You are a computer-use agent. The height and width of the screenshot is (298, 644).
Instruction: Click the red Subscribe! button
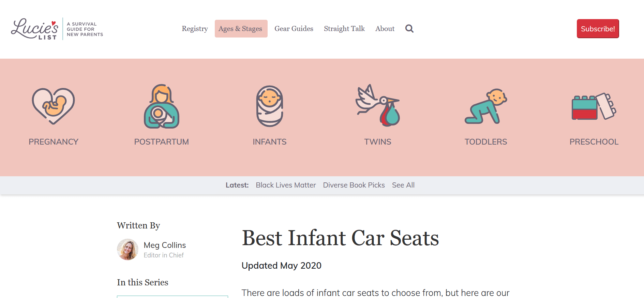click(x=598, y=29)
